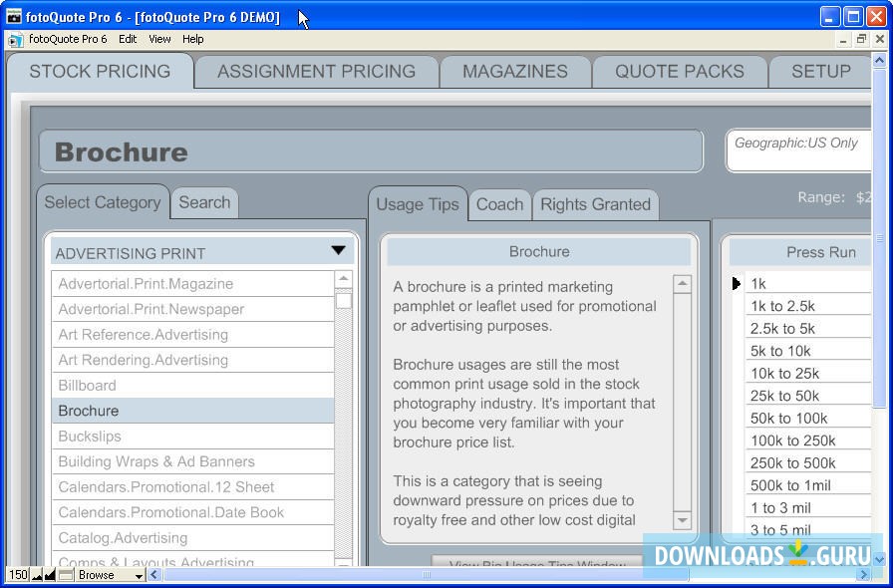The height and width of the screenshot is (588, 893).
Task: Choose Art Reference.Advertising
Action: (192, 335)
